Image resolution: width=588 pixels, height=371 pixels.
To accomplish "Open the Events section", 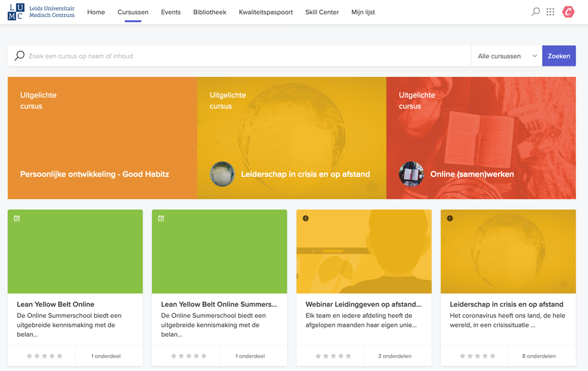I will coord(171,12).
